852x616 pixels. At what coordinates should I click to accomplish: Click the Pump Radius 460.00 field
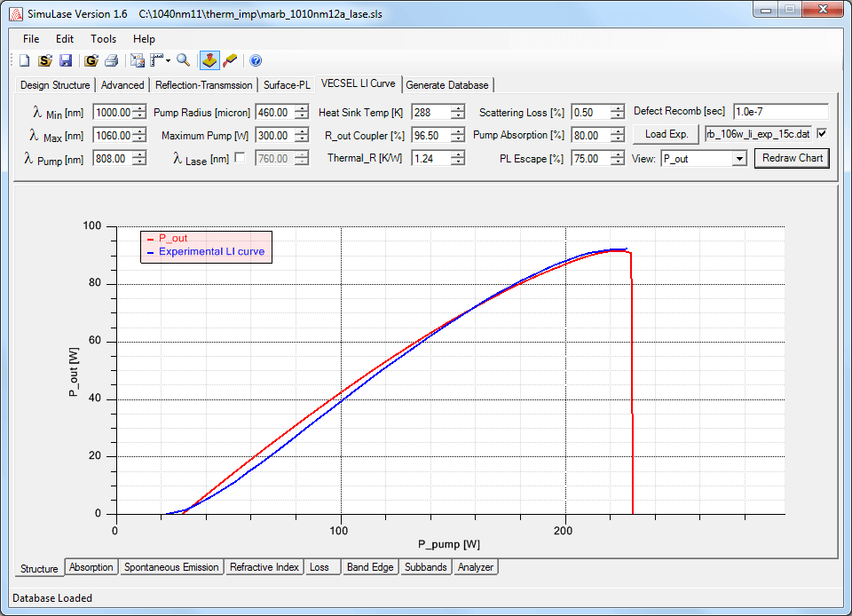pyautogui.click(x=274, y=113)
